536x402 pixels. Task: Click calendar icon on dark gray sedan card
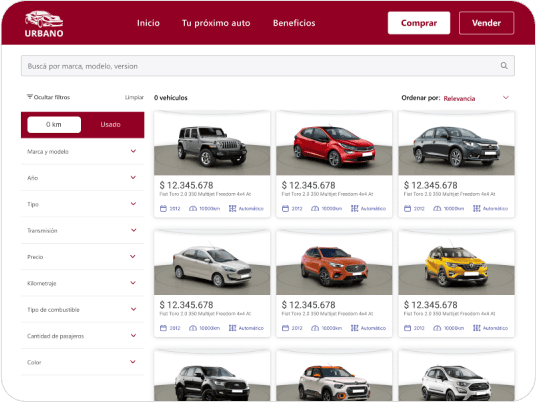tap(407, 209)
